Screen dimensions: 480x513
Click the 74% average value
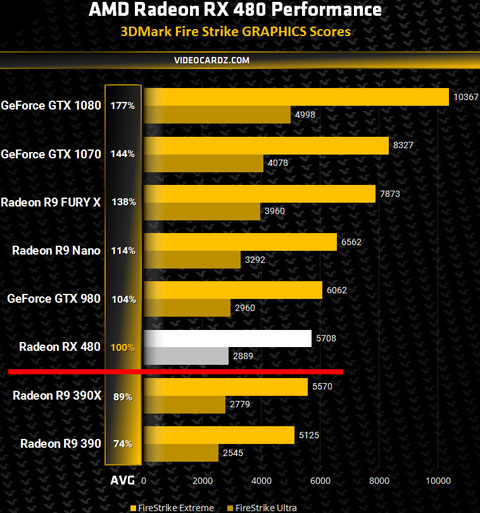(123, 444)
